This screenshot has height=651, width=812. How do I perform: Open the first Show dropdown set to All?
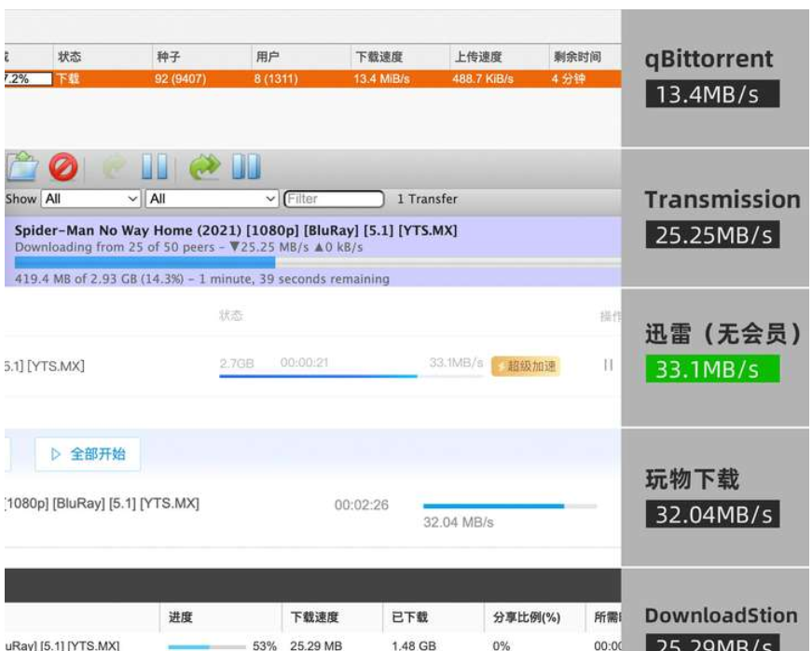(91, 199)
